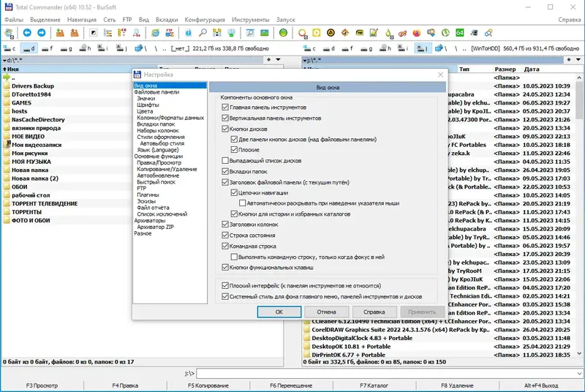The width and height of the screenshot is (585, 392).
Task: Click Отмена button in settings dialog
Action: click(x=326, y=312)
